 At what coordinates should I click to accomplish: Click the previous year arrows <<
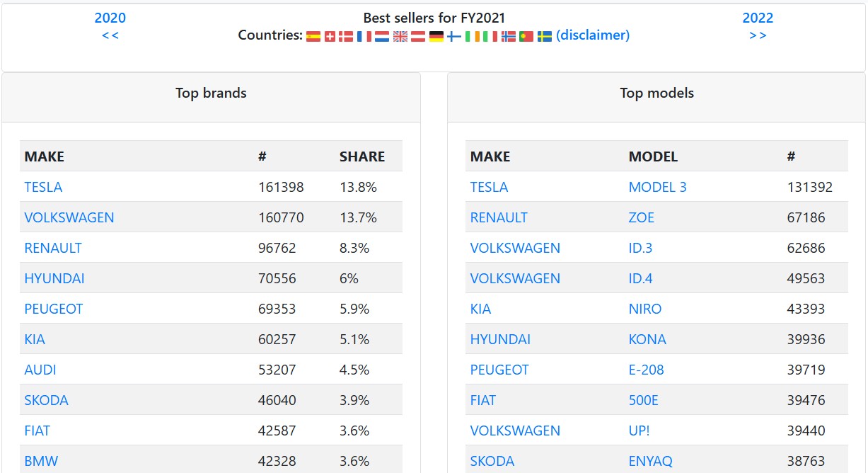110,35
